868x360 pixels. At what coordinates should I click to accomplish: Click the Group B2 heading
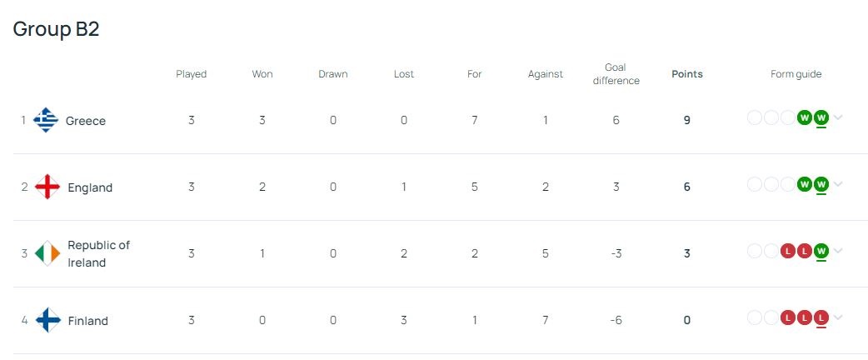pyautogui.click(x=56, y=29)
